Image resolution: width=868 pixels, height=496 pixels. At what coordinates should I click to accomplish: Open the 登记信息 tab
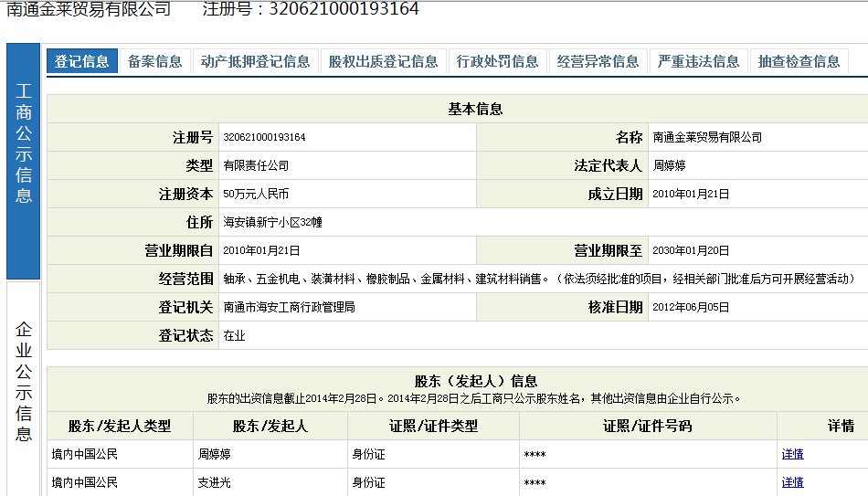[82, 61]
